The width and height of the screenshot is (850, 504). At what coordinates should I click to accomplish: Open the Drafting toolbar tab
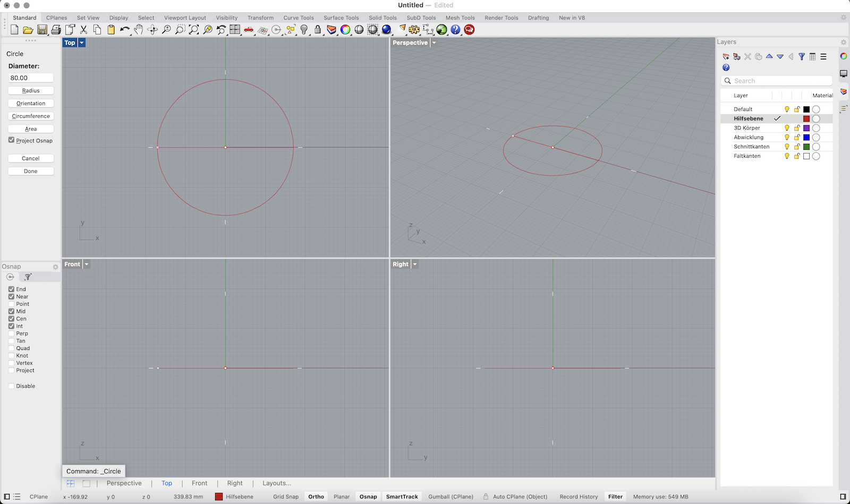538,18
